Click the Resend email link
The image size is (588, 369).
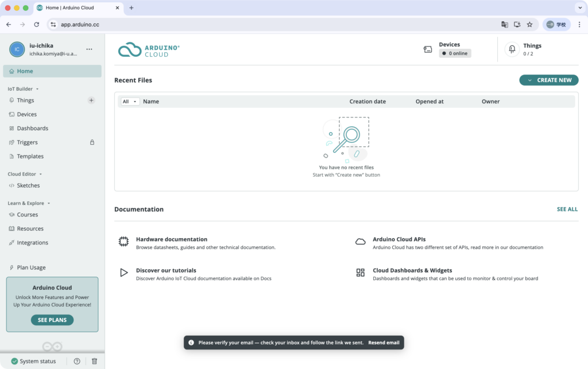click(384, 343)
